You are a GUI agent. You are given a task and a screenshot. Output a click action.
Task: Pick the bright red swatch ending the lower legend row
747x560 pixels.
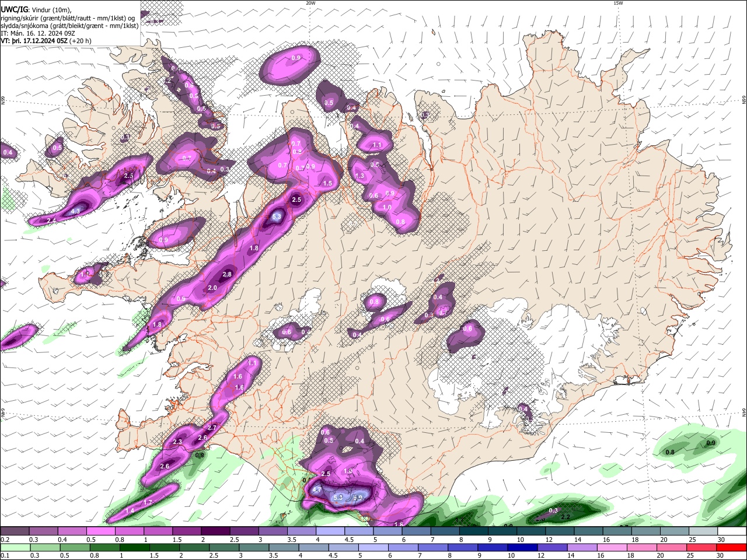(x=731, y=548)
